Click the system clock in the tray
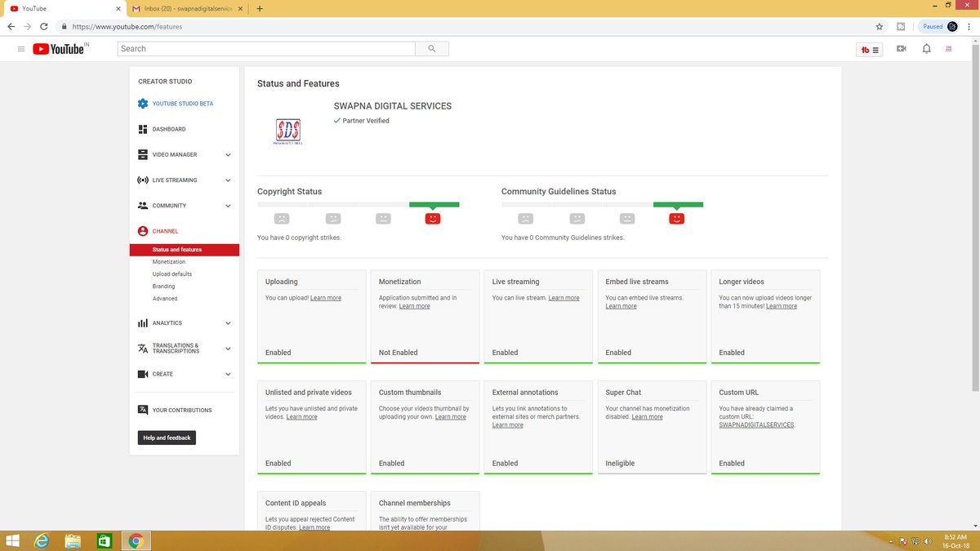Viewport: 980px width, 551px height. 955,540
